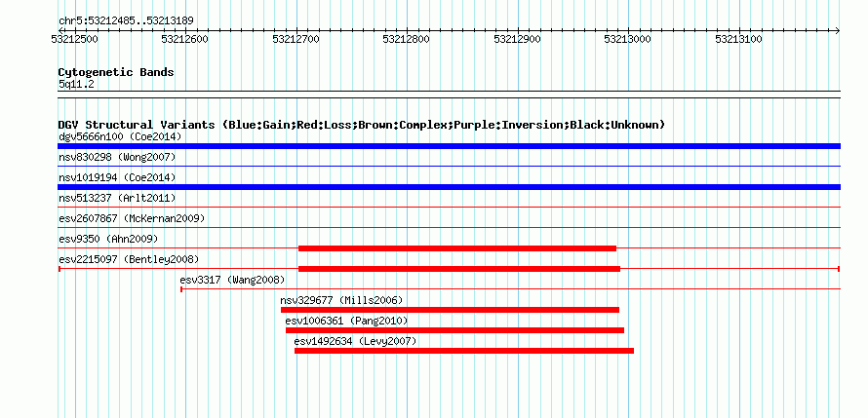Click the nsv830298 (Wong2007) thin blue line
This screenshot has width=868, height=418.
pyautogui.click(x=449, y=166)
